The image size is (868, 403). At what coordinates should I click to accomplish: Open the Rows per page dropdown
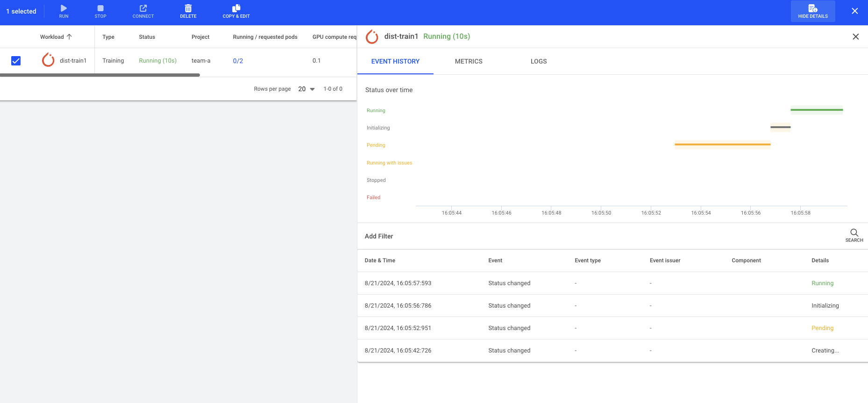306,89
